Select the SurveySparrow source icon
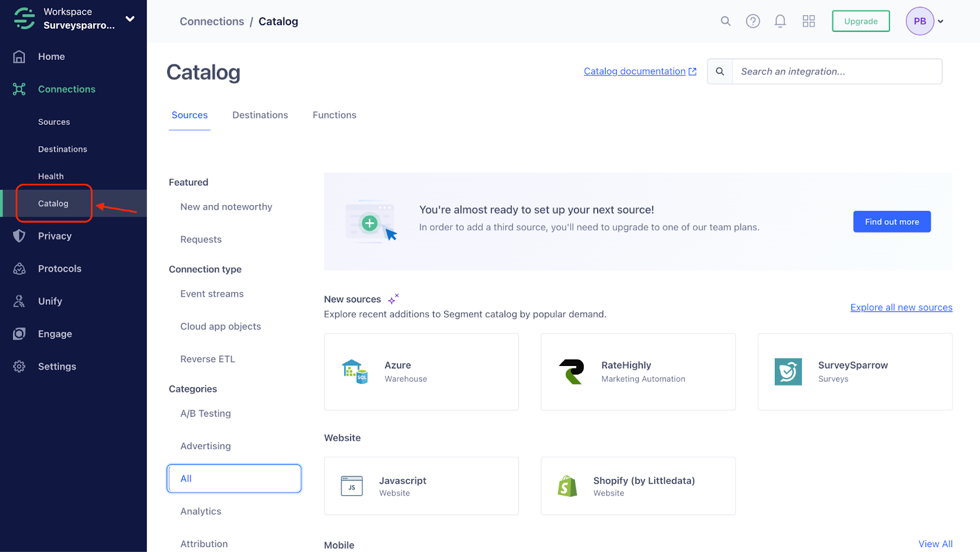This screenshot has height=552, width=980. pos(788,371)
